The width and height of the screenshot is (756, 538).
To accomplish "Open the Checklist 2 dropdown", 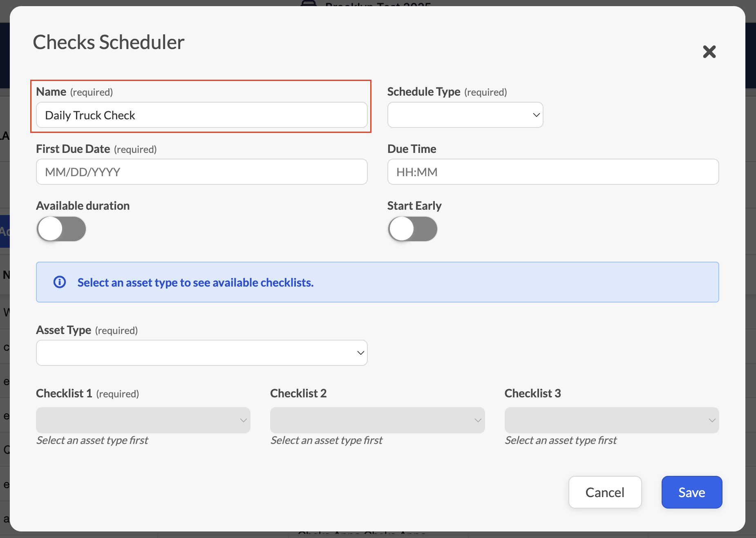I will (377, 420).
